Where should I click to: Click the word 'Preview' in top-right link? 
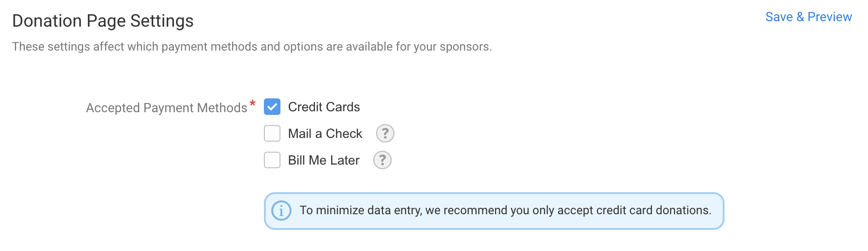point(829,17)
